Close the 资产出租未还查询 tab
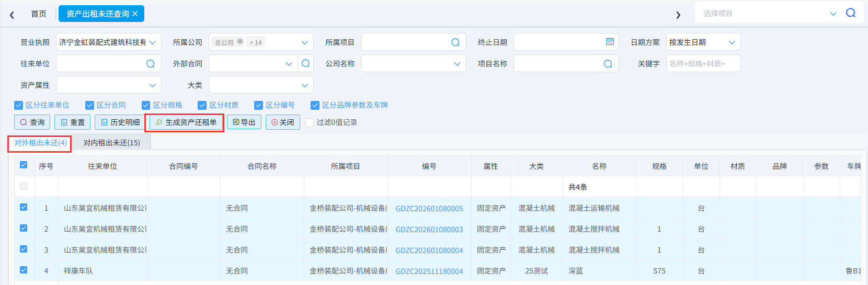Image resolution: width=868 pixels, height=285 pixels. pos(135,14)
